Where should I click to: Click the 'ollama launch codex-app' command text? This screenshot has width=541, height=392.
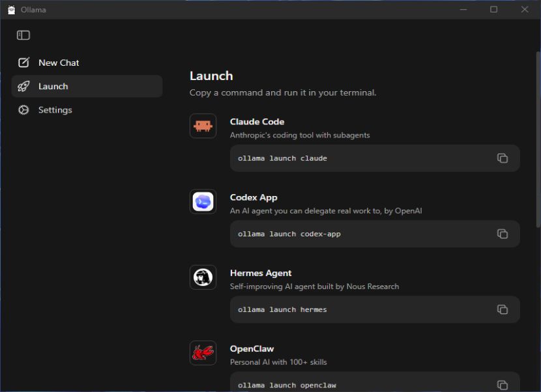pos(289,234)
